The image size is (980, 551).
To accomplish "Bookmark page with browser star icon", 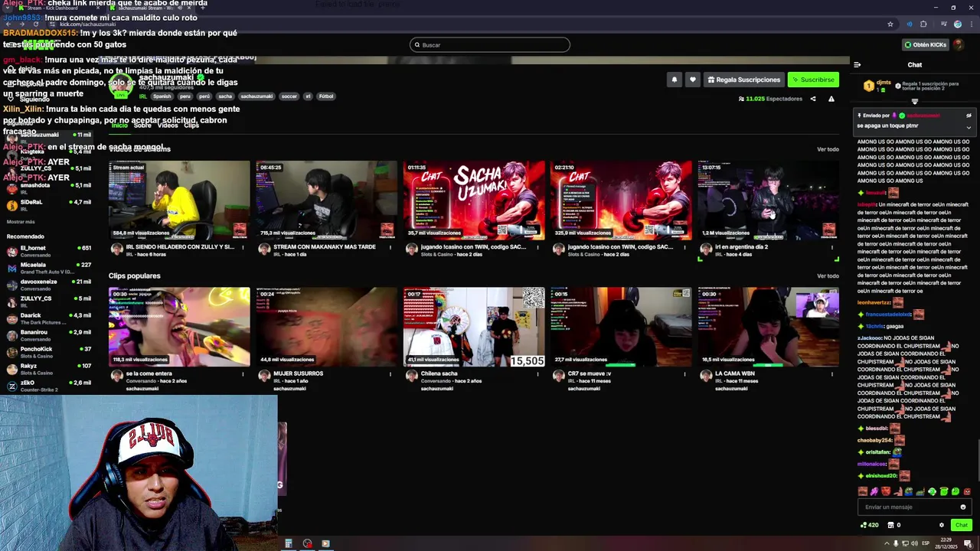I will click(x=890, y=24).
